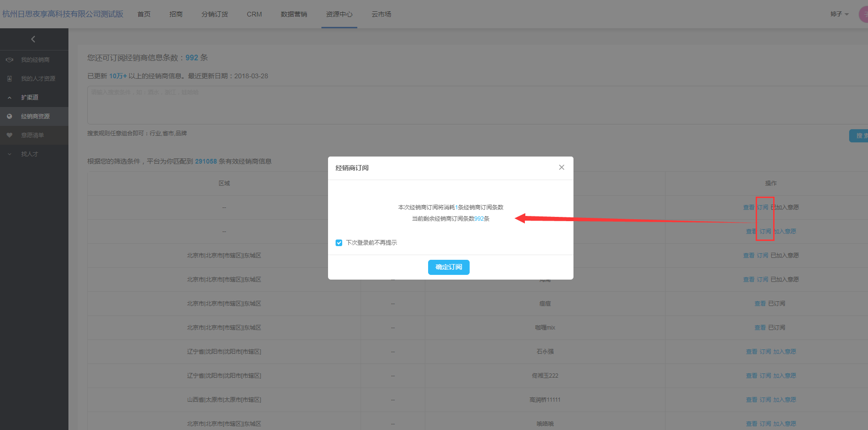Screen dimensions: 868x430
Task: Open the 婷子 user dropdown
Action: [x=839, y=14]
